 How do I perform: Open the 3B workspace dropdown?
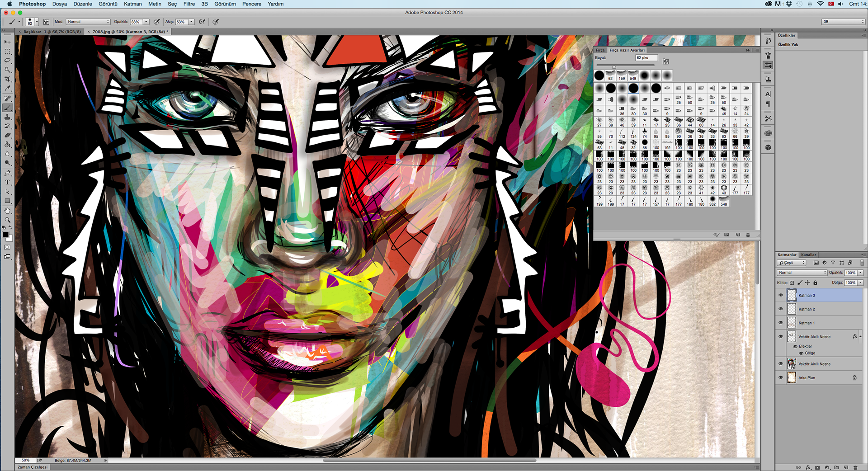[x=843, y=22]
